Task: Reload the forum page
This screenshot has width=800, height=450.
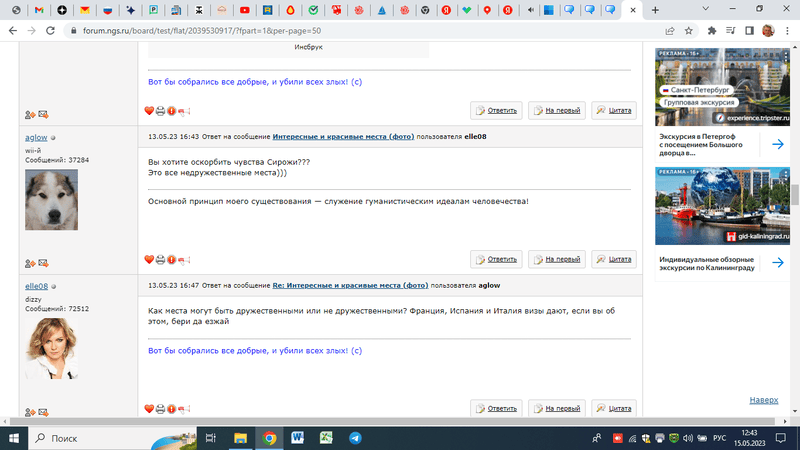Action: tap(50, 30)
